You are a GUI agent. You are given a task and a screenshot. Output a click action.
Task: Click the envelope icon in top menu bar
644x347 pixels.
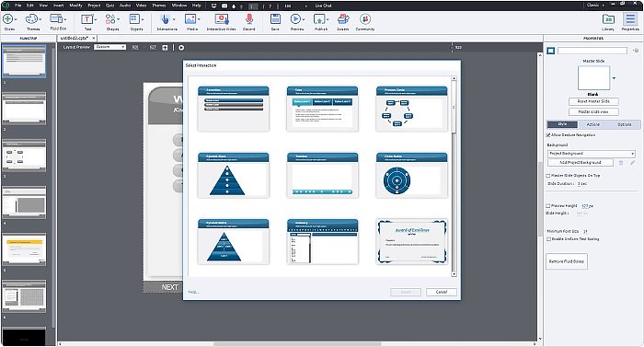[224, 6]
